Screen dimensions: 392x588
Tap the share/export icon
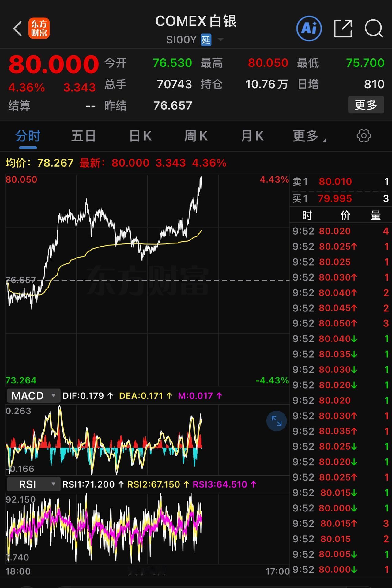pyautogui.click(x=343, y=28)
